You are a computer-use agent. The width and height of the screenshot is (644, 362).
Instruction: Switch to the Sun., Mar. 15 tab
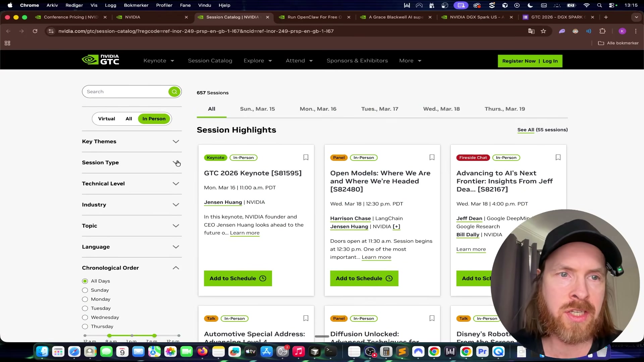(x=257, y=109)
